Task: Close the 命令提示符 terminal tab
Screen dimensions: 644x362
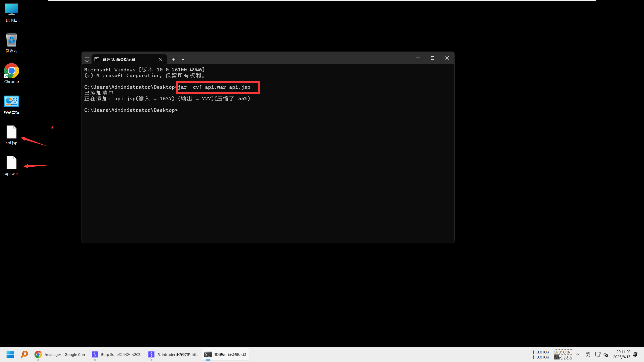Action: tap(160, 59)
